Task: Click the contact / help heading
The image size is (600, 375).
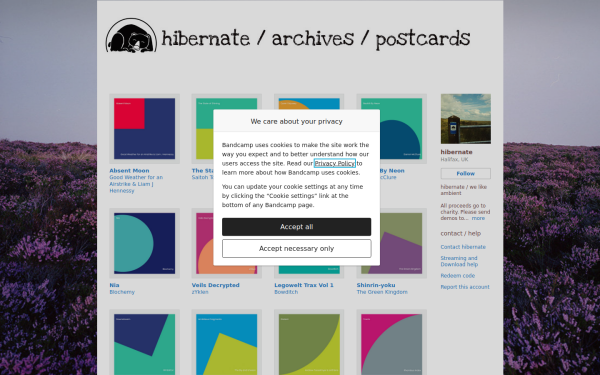Action: click(x=461, y=233)
